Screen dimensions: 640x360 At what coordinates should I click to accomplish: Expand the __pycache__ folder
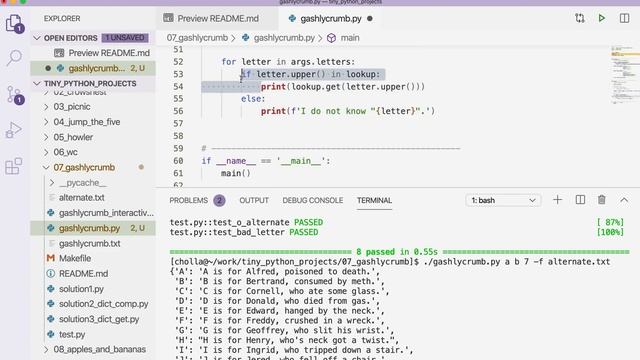52,182
